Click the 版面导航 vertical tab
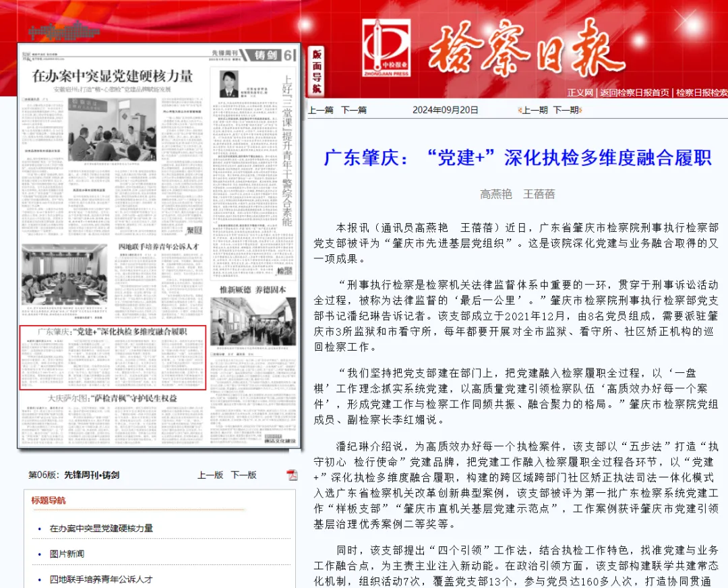Screen dimensions: 728x588 pyautogui.click(x=317, y=71)
